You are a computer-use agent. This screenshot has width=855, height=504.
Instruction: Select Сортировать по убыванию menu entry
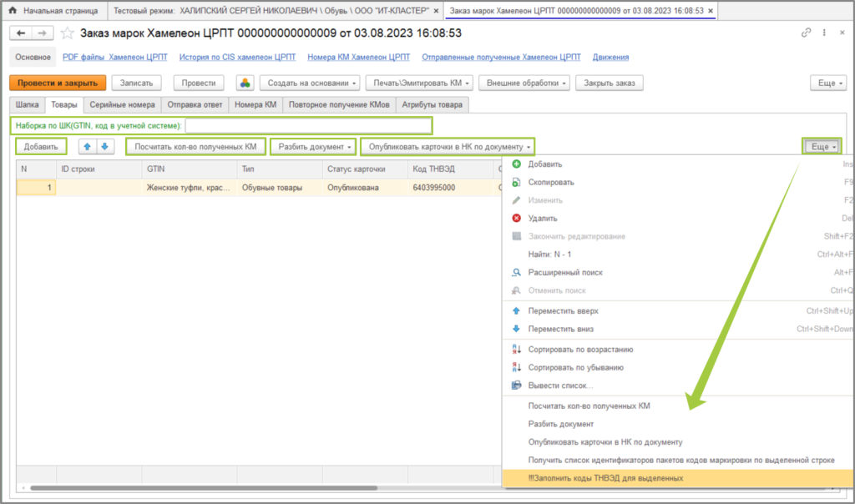(x=678, y=367)
